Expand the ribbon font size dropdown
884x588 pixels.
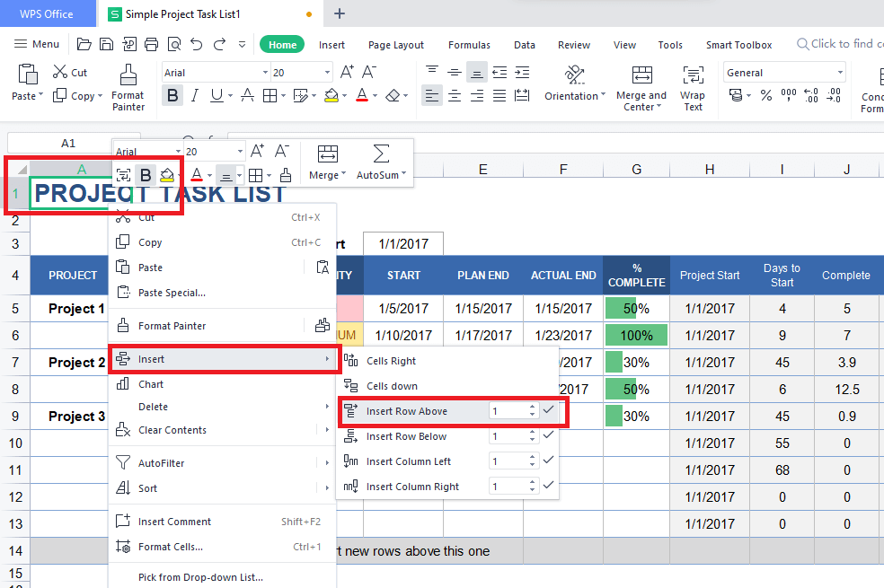326,73
